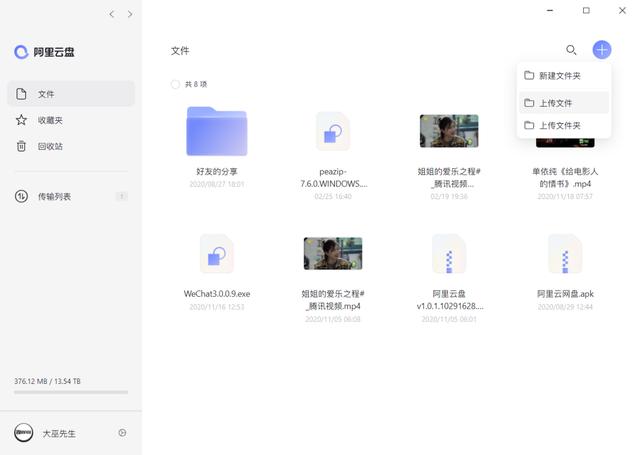
Task: Click the user avatar of 大巫先生
Action: [x=24, y=433]
